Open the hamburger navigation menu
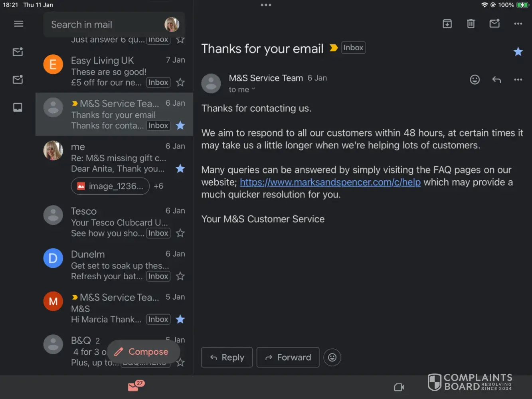Image resolution: width=532 pixels, height=399 pixels. click(18, 24)
